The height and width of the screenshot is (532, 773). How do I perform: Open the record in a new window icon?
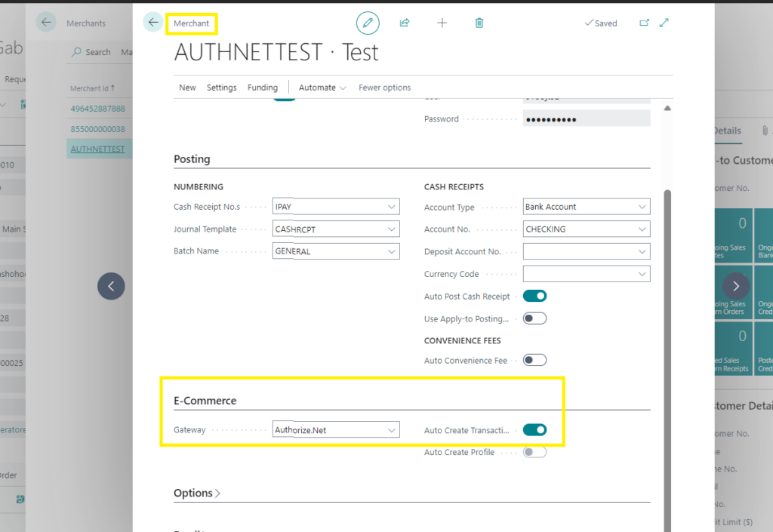(645, 23)
